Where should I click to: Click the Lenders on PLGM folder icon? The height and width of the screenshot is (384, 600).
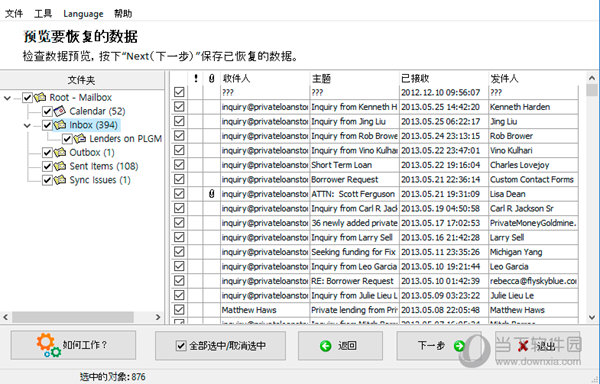point(80,138)
